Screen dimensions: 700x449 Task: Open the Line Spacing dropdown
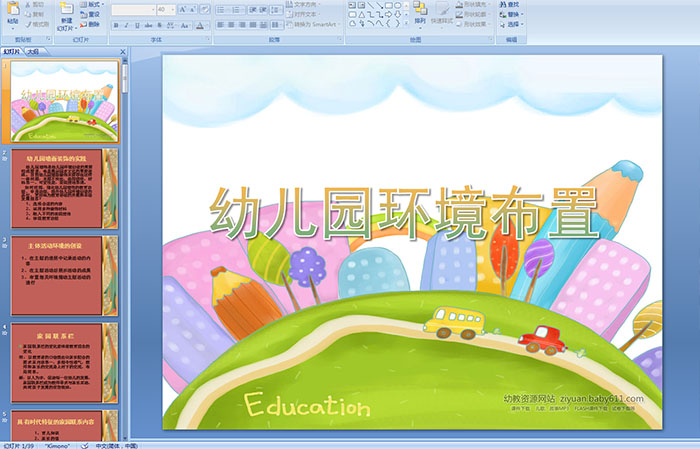[x=276, y=10]
